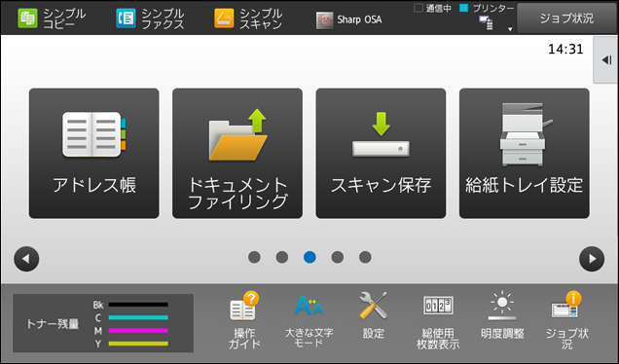Go to previous home page with left arrow

click(26, 259)
